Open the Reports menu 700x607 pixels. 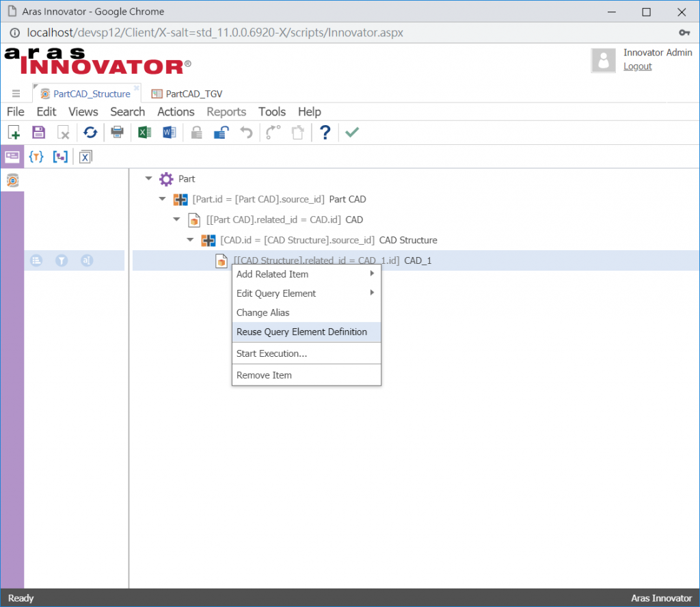(226, 111)
